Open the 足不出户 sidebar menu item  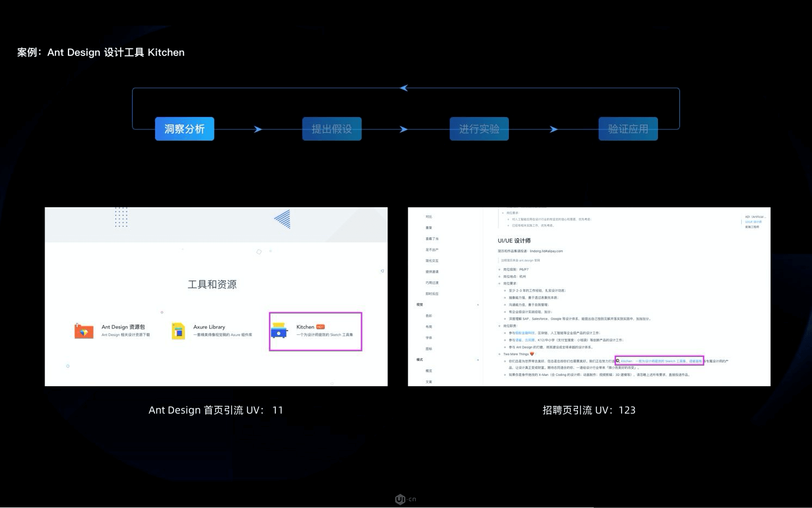pyautogui.click(x=432, y=250)
